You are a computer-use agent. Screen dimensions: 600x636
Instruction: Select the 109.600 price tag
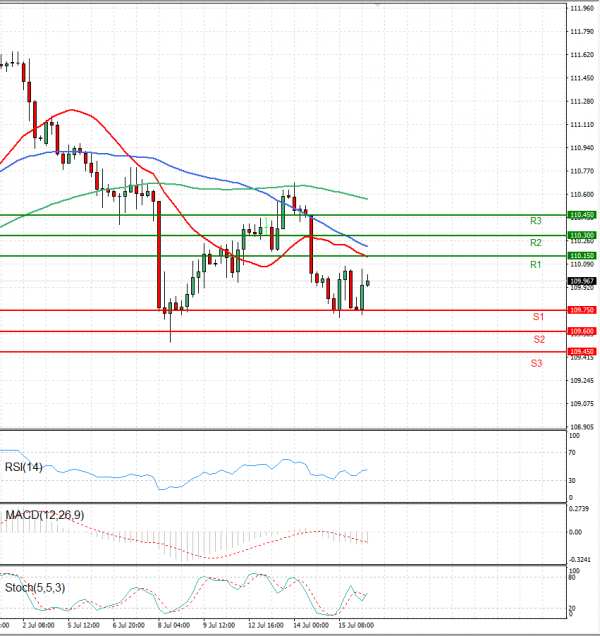tap(582, 331)
